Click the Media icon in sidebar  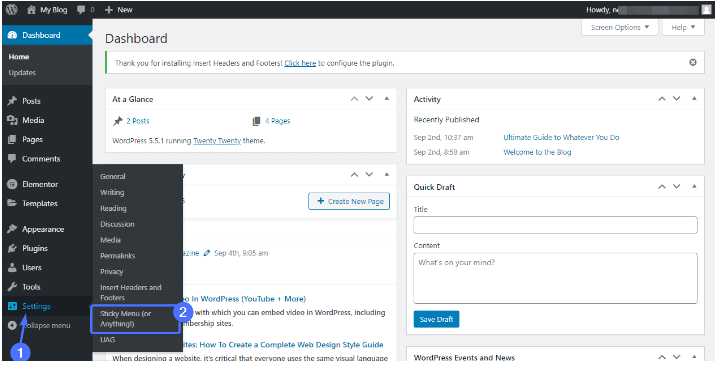[x=12, y=120]
